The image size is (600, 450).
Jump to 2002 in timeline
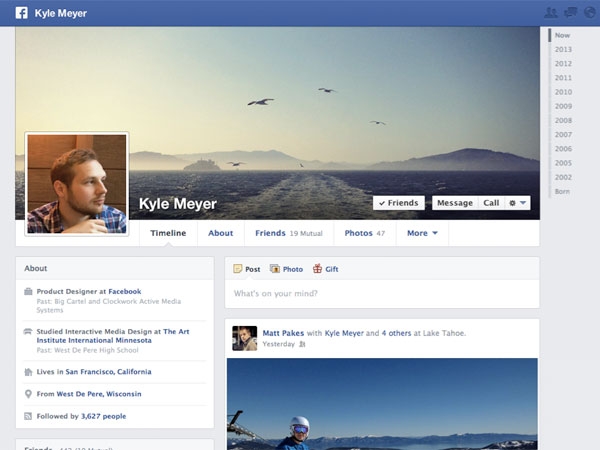[x=563, y=177]
